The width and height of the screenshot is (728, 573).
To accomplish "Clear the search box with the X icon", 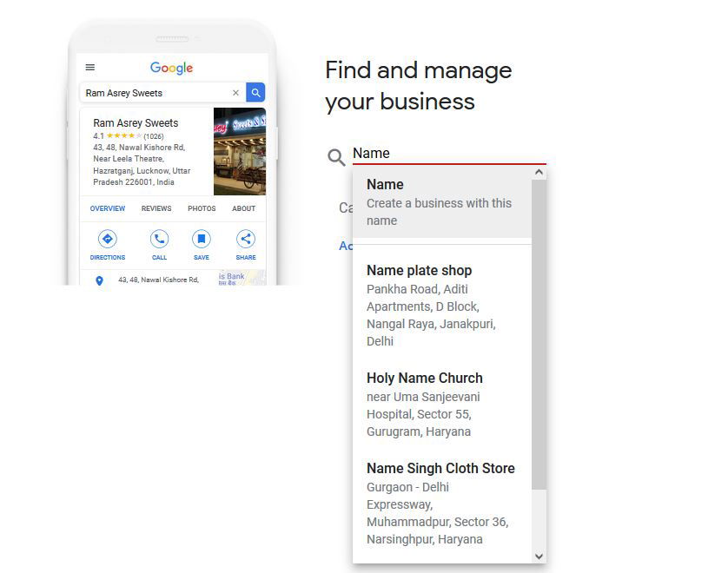I will point(235,92).
